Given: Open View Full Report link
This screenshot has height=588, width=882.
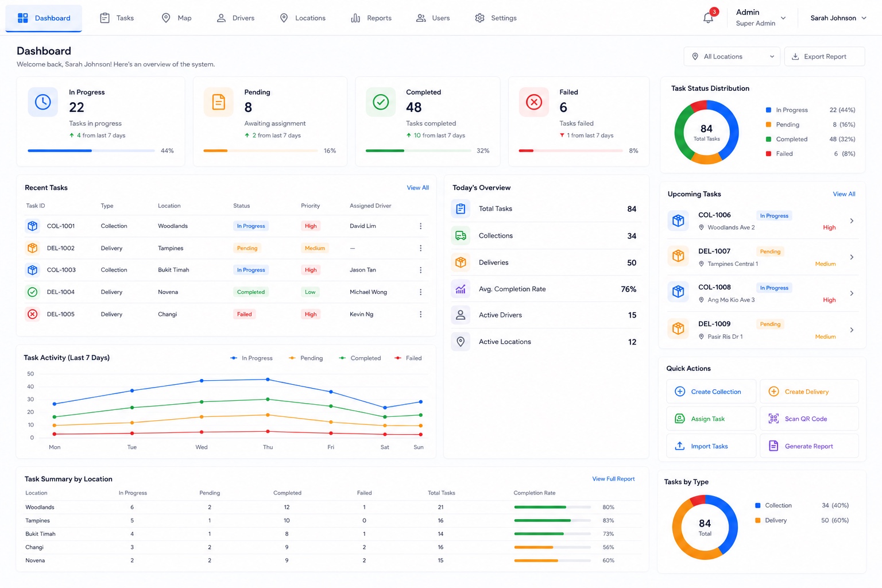Looking at the screenshot, I should coord(613,479).
